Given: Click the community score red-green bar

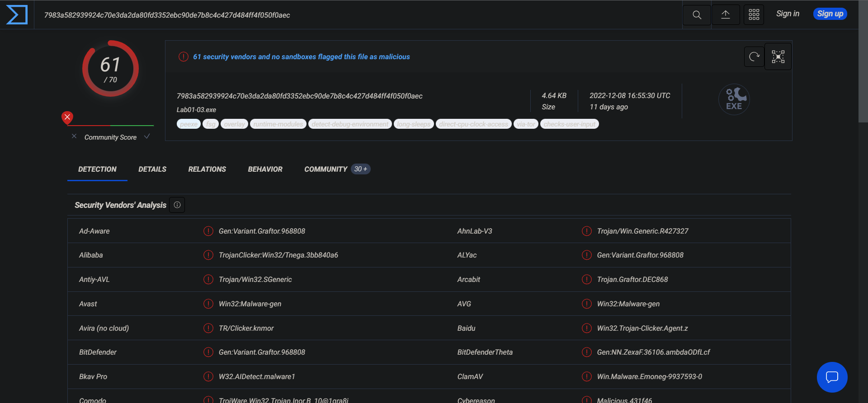Looking at the screenshot, I should pyautogui.click(x=111, y=126).
